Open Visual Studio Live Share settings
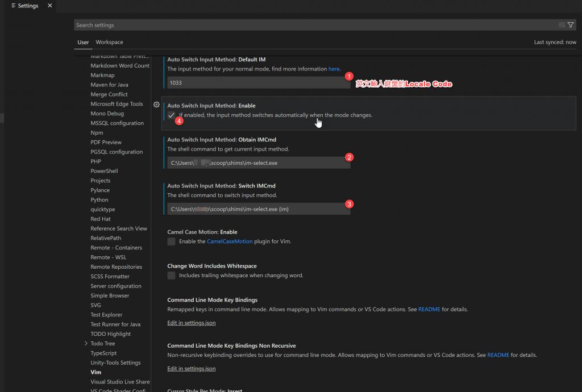Screen dimensions: 582x392 coord(120,382)
